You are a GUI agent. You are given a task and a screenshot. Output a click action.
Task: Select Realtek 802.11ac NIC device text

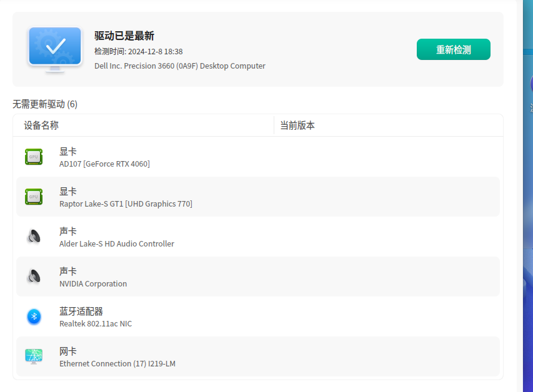point(96,324)
